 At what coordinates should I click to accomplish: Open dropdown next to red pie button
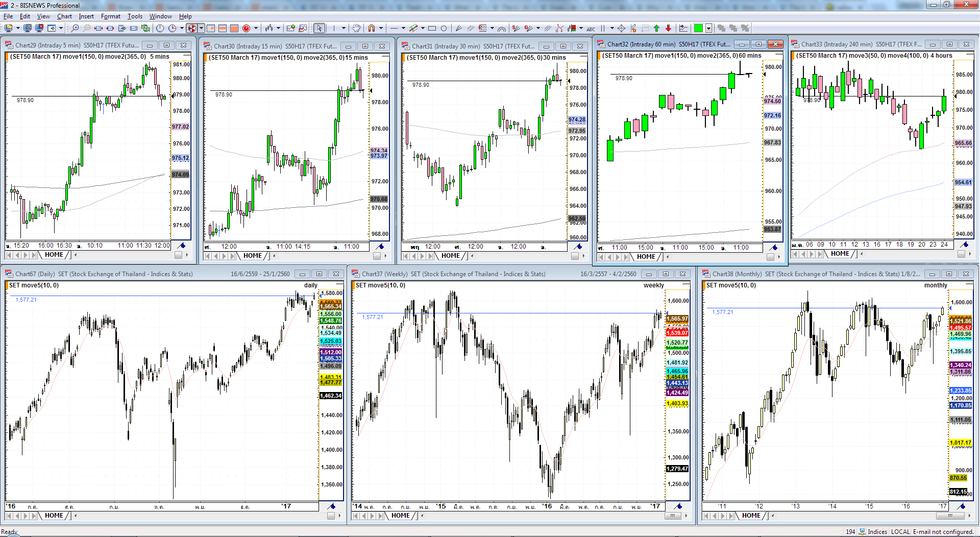pyautogui.click(x=202, y=28)
